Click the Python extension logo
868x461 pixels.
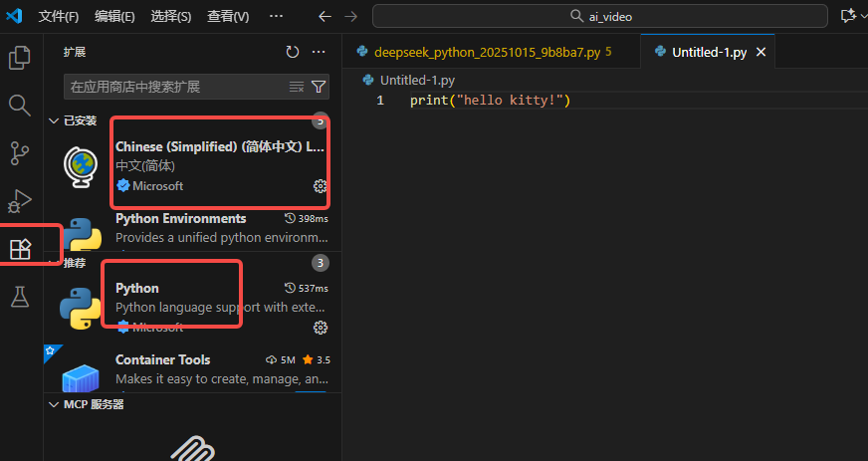coord(81,309)
